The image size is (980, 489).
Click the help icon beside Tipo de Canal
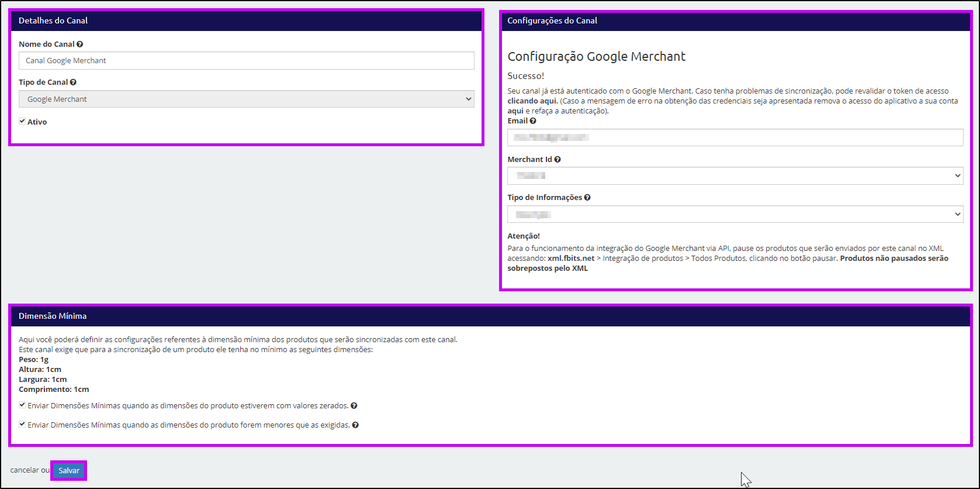point(73,82)
